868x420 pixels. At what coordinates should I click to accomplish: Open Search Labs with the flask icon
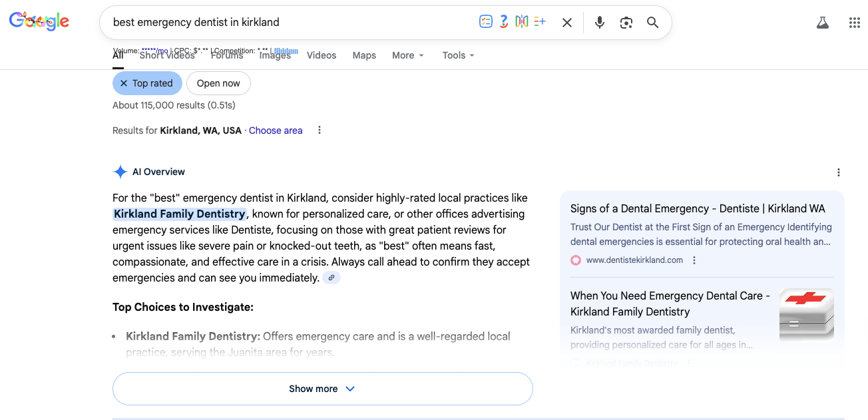pyautogui.click(x=823, y=22)
